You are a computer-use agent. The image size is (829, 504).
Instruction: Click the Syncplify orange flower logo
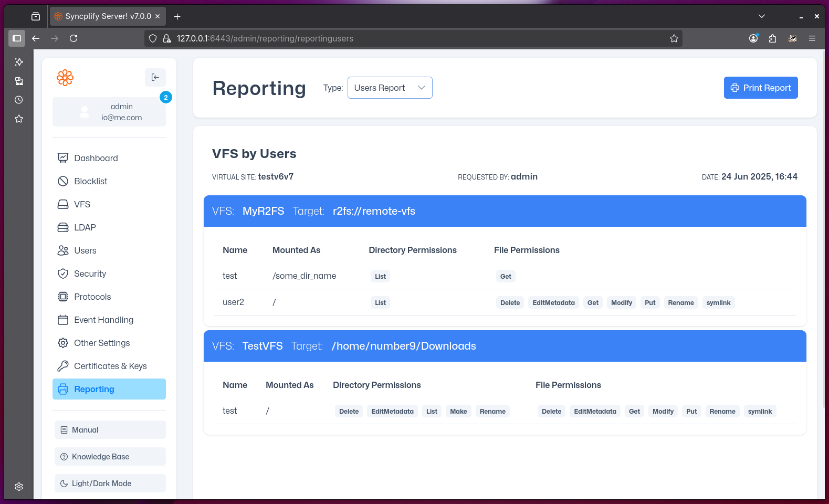pyautogui.click(x=65, y=78)
